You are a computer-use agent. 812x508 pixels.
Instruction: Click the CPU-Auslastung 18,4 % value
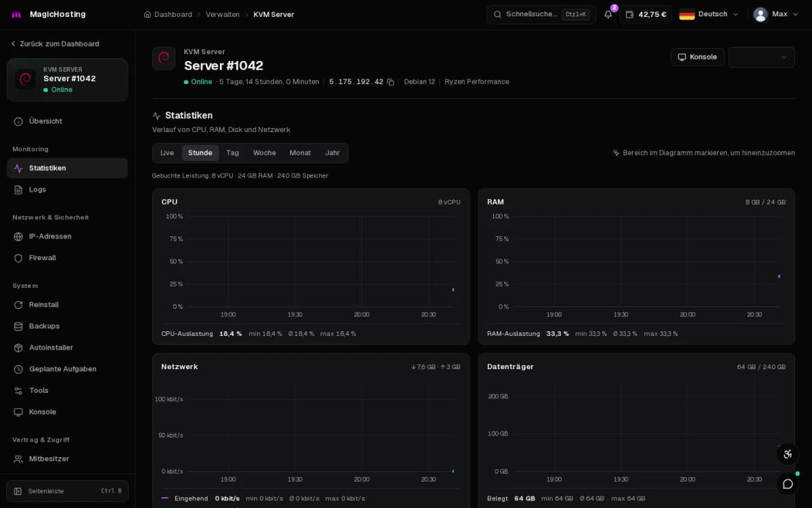pyautogui.click(x=230, y=334)
